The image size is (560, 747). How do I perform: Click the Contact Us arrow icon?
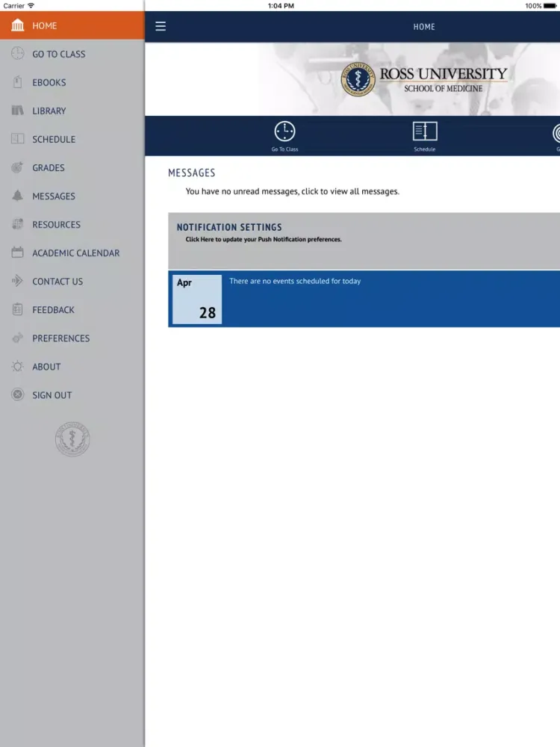[x=18, y=281]
